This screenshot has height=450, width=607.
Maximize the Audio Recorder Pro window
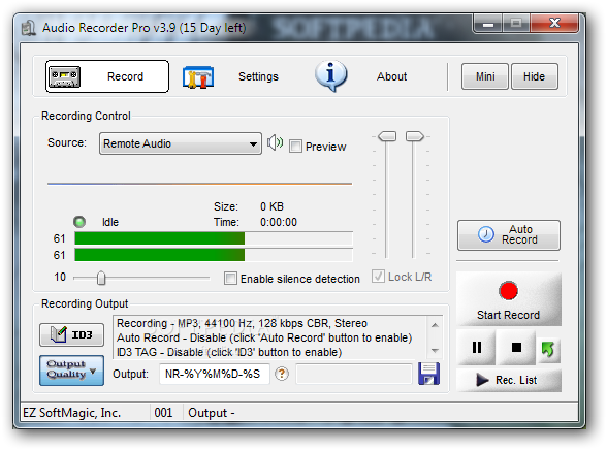click(x=516, y=24)
